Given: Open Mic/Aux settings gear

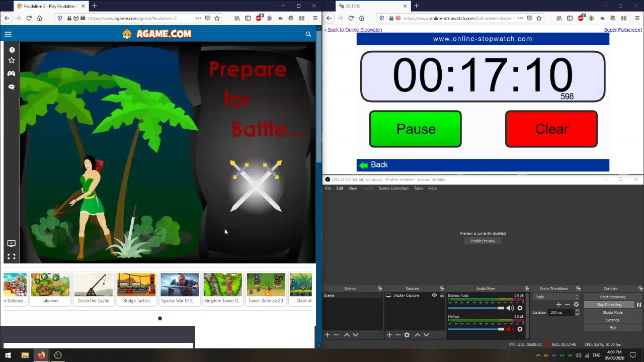Looking at the screenshot, I should click(x=520, y=329).
